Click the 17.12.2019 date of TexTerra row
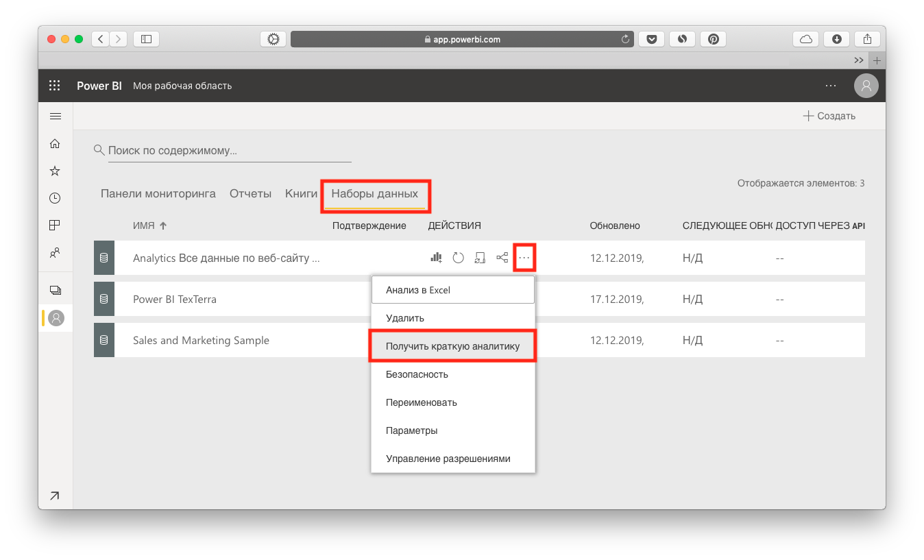924x560 pixels. pos(617,300)
